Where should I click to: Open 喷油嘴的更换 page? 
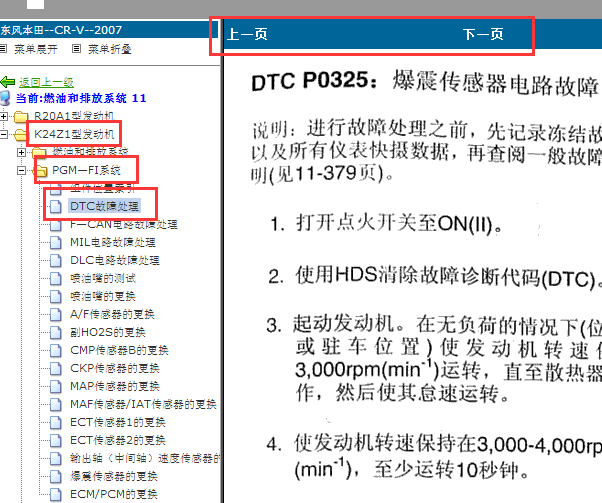(103, 296)
